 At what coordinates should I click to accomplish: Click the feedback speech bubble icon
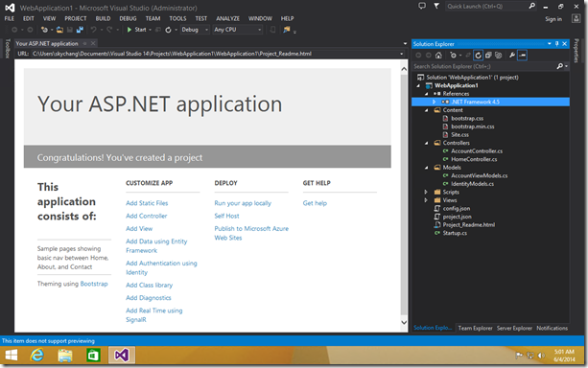[x=422, y=6]
